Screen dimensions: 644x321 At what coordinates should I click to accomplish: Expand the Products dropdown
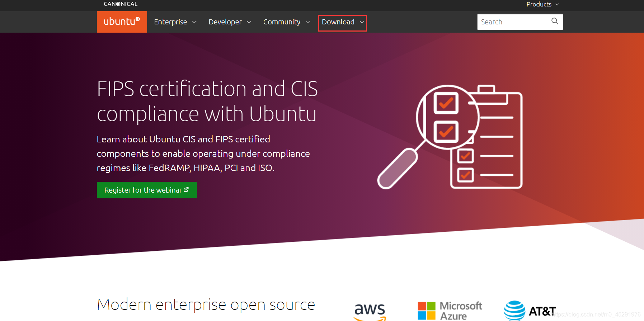[x=543, y=4]
